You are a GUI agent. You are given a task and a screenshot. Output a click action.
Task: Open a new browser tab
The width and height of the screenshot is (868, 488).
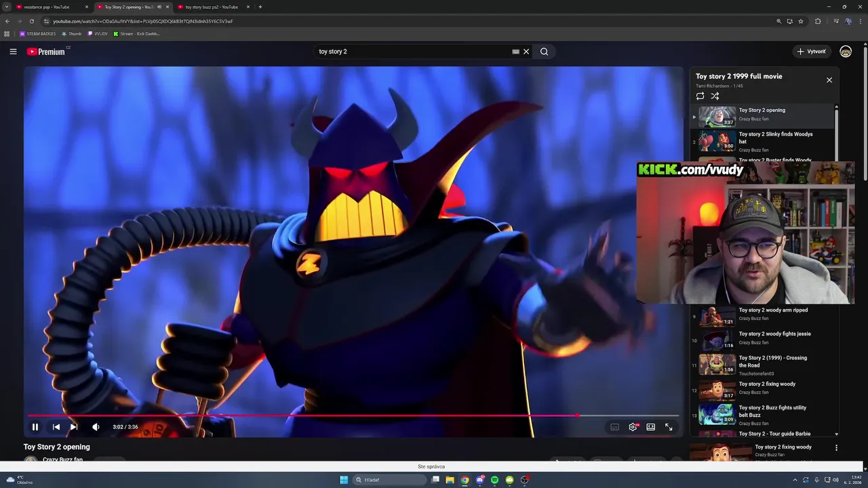[x=260, y=7]
